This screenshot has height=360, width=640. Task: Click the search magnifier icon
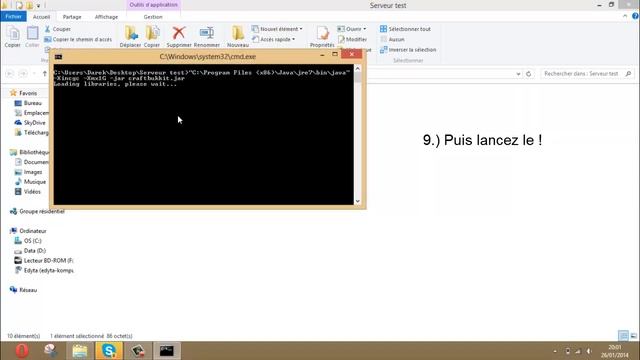(x=628, y=73)
